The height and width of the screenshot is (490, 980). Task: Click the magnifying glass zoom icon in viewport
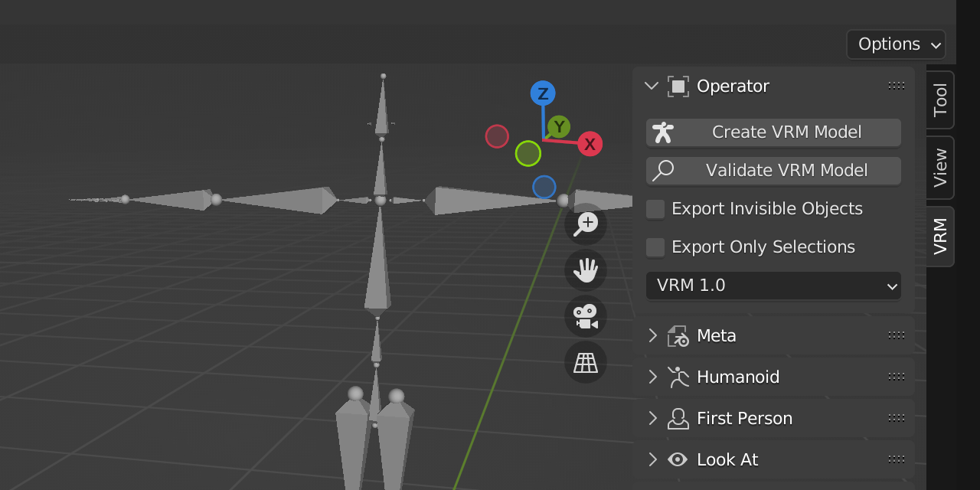[585, 224]
